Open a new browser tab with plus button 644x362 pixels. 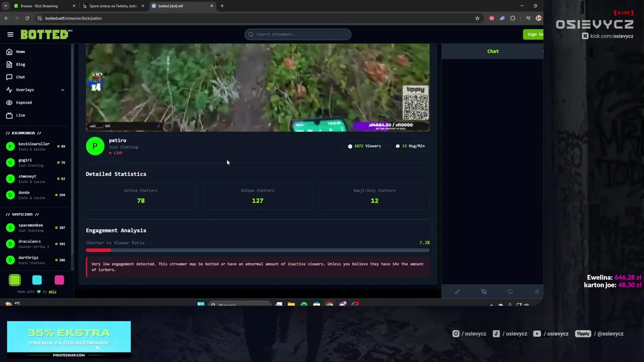coord(222,6)
